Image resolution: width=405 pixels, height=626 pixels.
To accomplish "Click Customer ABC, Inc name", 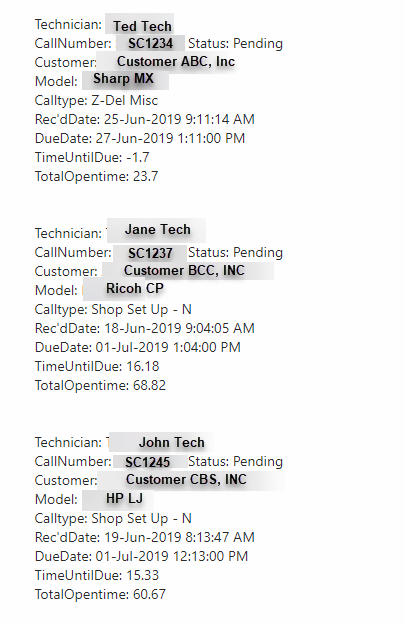I will (176, 61).
